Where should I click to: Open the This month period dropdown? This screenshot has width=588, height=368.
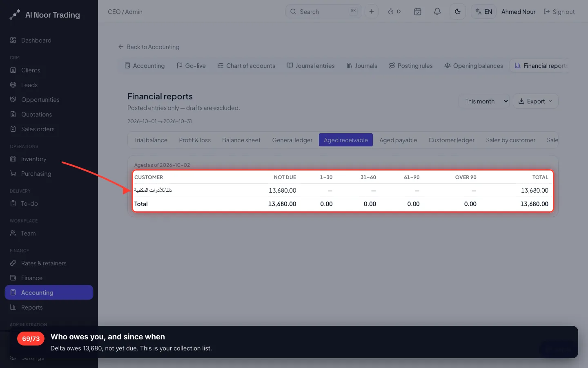click(484, 101)
